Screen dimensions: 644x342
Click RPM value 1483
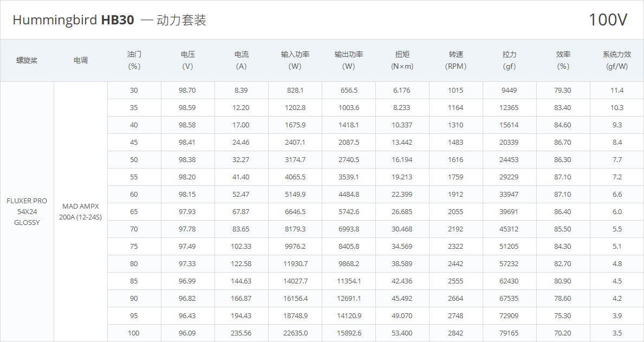pos(456,142)
